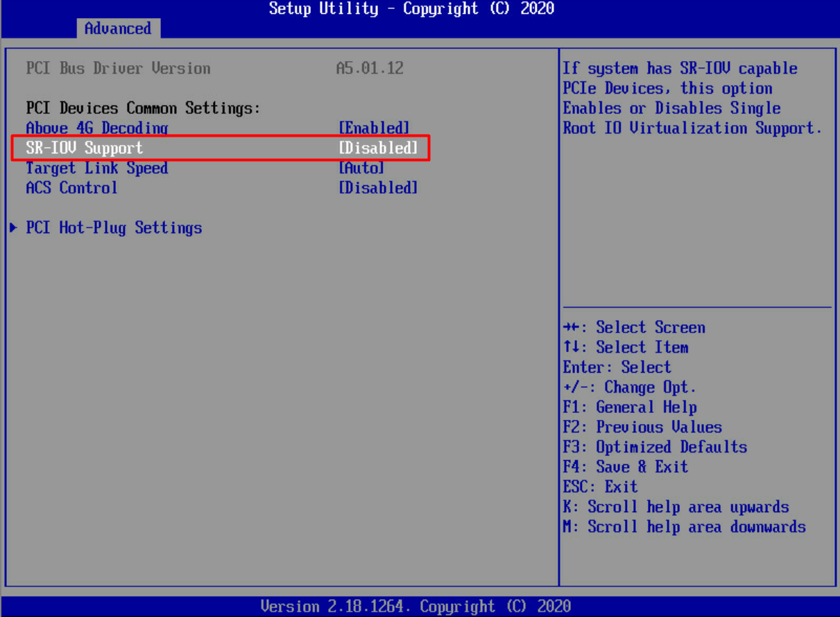This screenshot has width=840, height=617.
Task: Click the F4: Save & Exit hint
Action: pos(626,467)
